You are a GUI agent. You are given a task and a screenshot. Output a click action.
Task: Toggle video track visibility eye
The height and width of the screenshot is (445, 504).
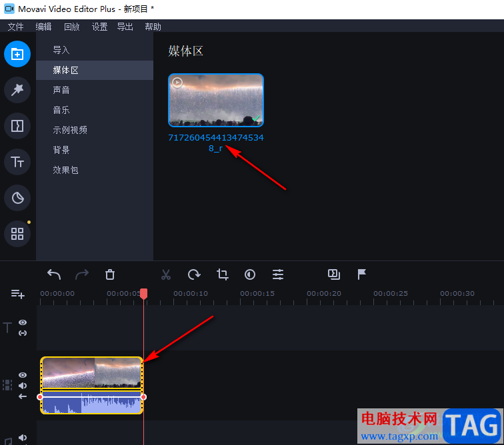(23, 375)
